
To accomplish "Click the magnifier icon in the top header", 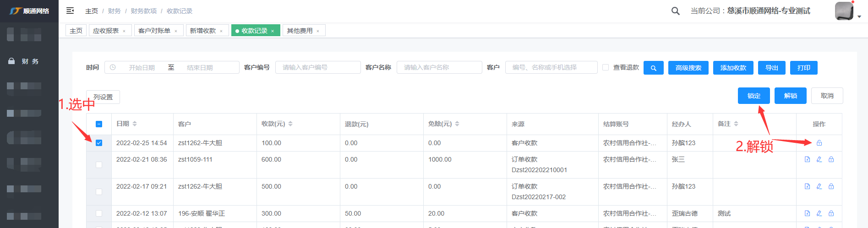I will click(x=675, y=11).
